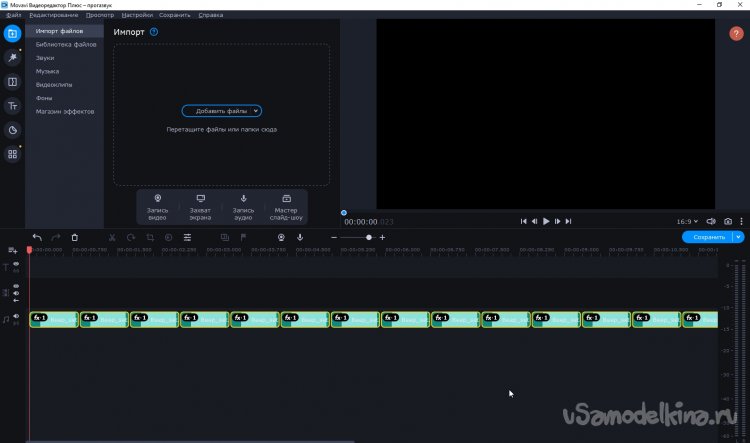Mute the preview volume speaker
This screenshot has width=750, height=443.
pos(711,221)
